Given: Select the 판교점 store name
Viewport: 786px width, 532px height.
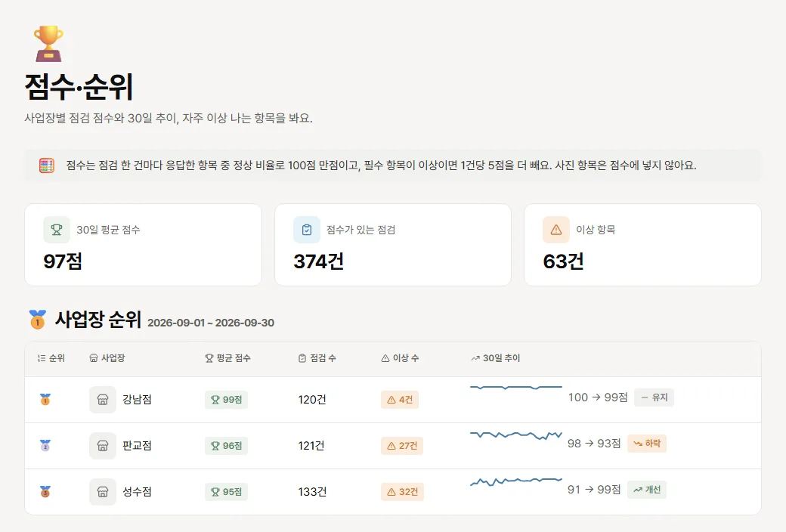Looking at the screenshot, I should pos(137,446).
